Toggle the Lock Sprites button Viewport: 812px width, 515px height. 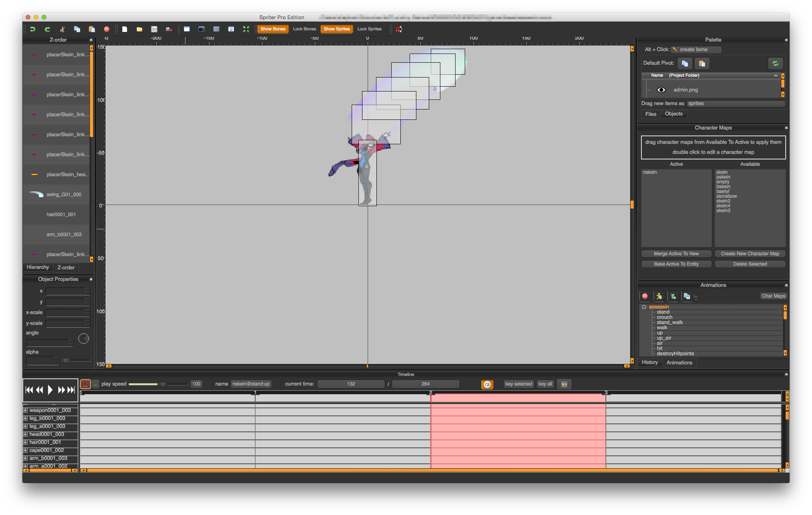(369, 29)
